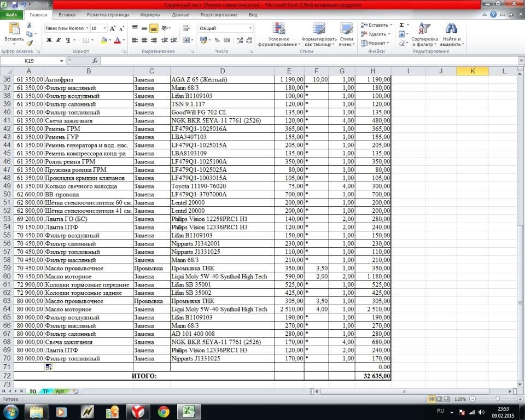The image size is (525, 420).
Task: Align text right
Action: tap(154, 40)
